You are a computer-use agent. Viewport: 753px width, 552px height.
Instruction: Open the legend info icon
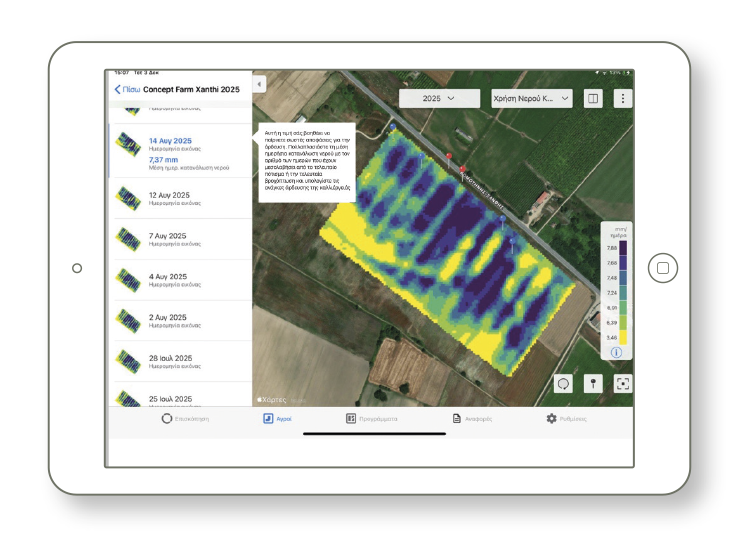[616, 352]
